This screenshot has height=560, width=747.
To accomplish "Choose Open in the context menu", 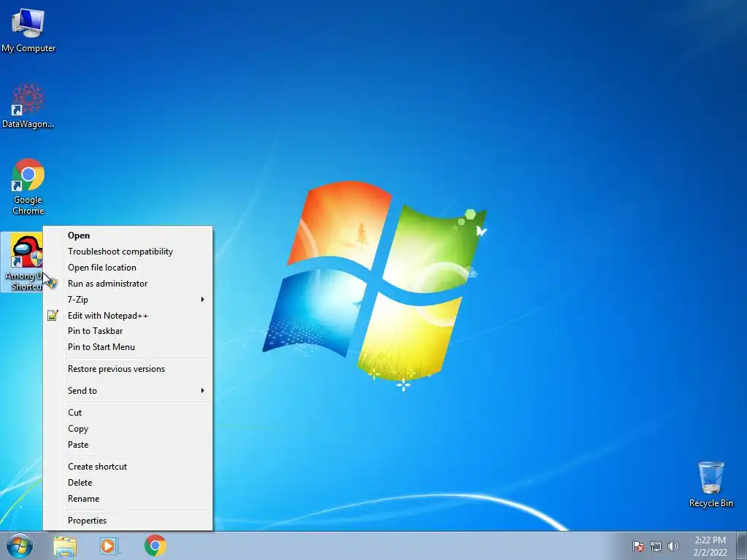I will tap(128, 236).
